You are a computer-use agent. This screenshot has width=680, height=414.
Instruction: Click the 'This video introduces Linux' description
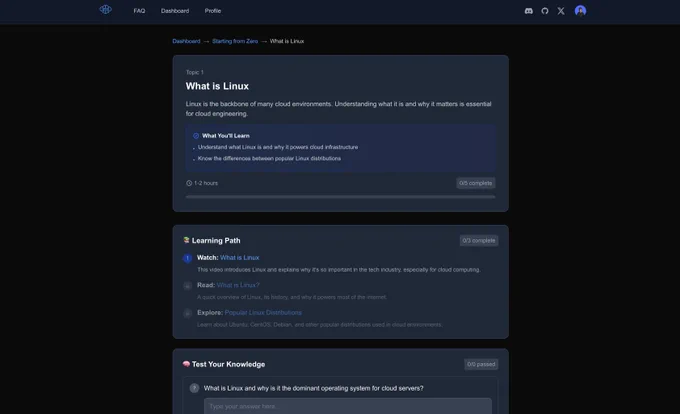click(x=339, y=270)
